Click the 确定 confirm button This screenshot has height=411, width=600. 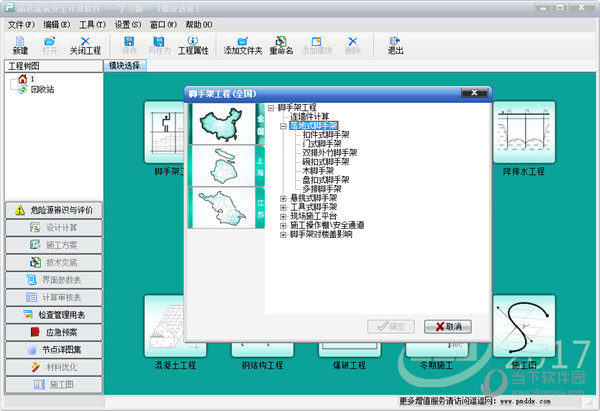[x=391, y=326]
